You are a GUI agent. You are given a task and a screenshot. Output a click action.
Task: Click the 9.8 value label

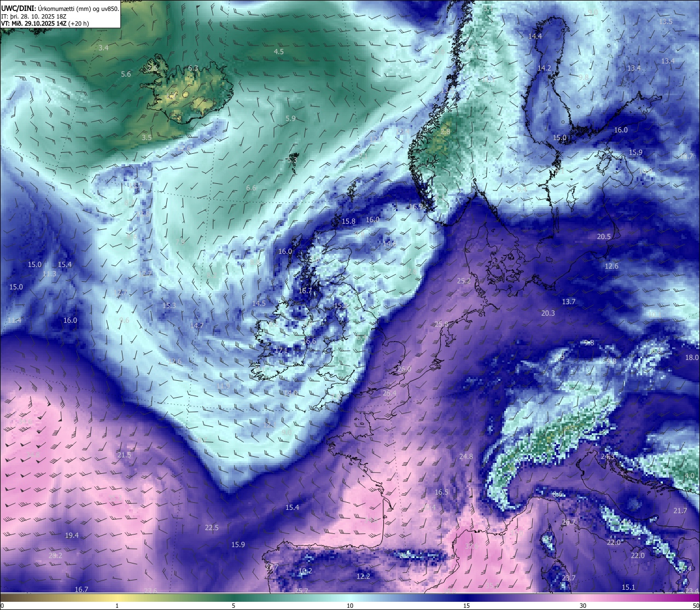[x=589, y=343]
